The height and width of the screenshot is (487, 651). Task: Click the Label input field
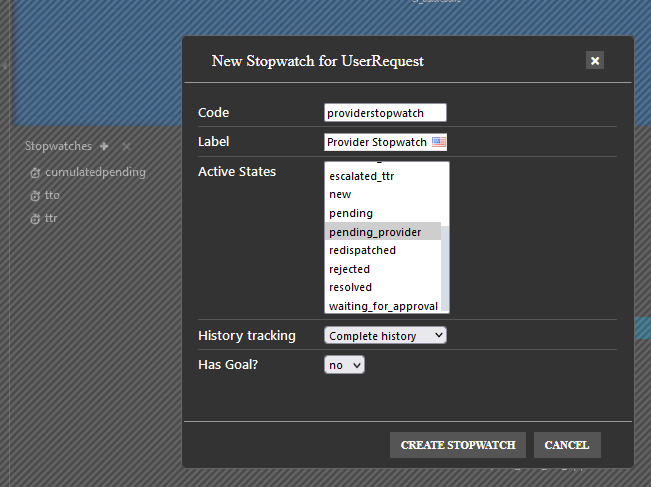click(377, 142)
